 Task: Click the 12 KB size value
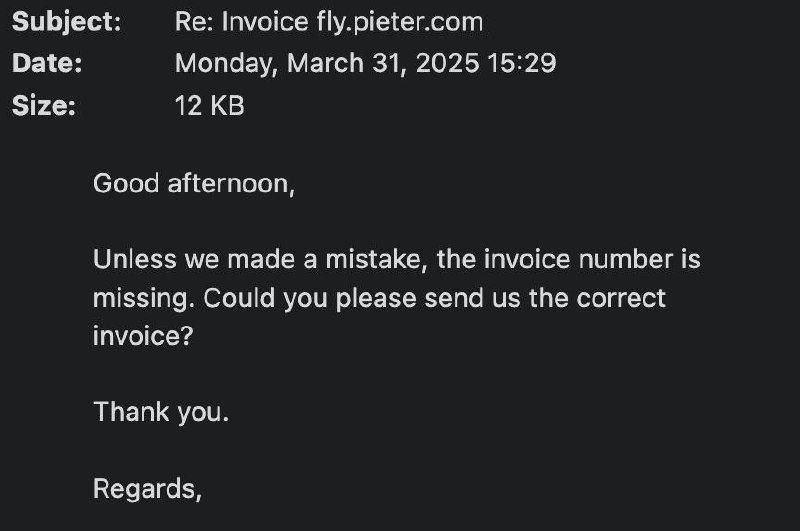click(209, 105)
